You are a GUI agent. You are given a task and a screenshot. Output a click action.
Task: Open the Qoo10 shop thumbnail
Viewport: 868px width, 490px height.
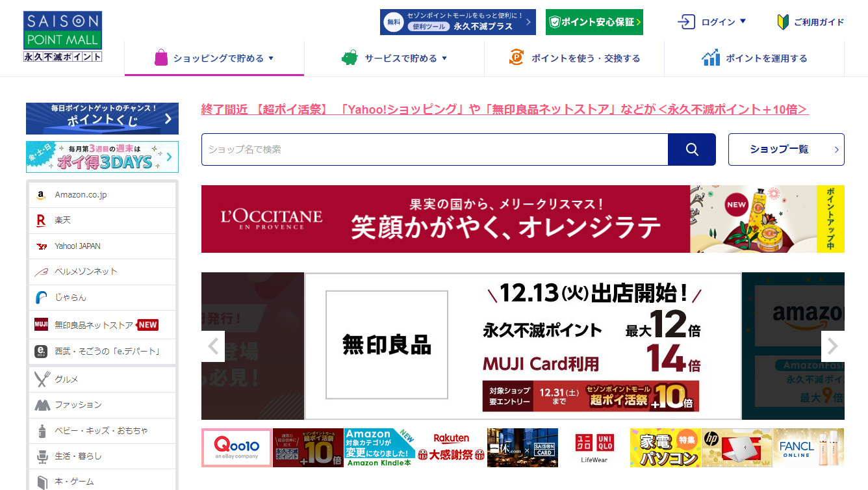[236, 448]
